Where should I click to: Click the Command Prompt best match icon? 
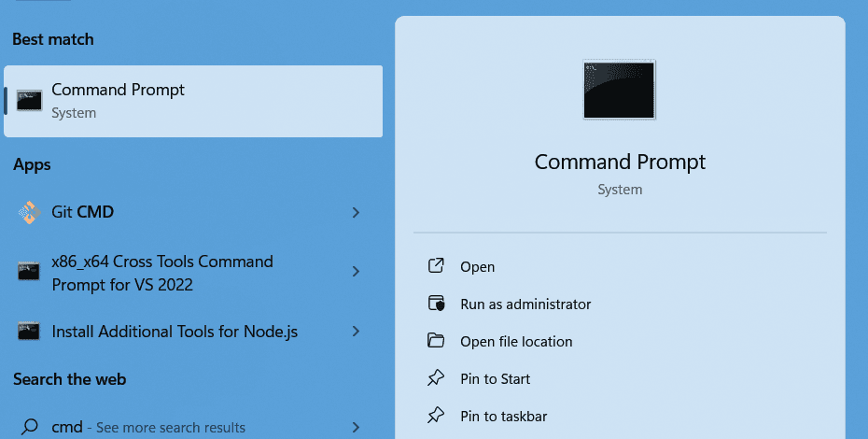29,100
